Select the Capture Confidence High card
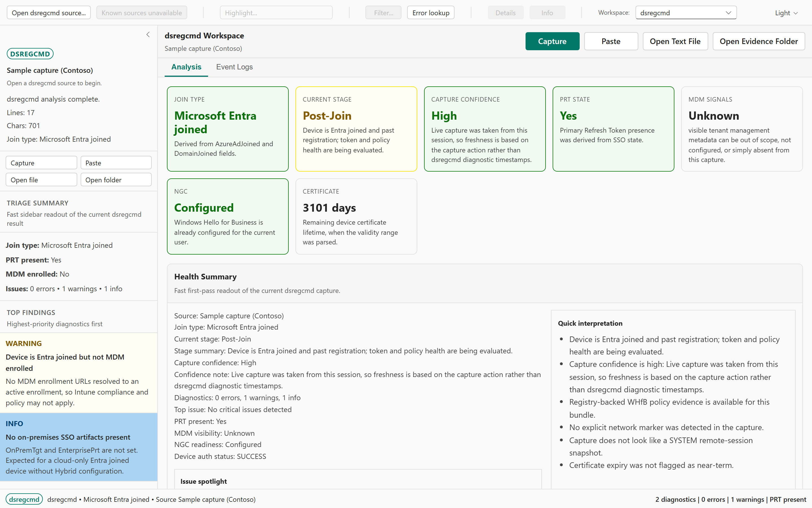This screenshot has height=508, width=812. coord(485,129)
